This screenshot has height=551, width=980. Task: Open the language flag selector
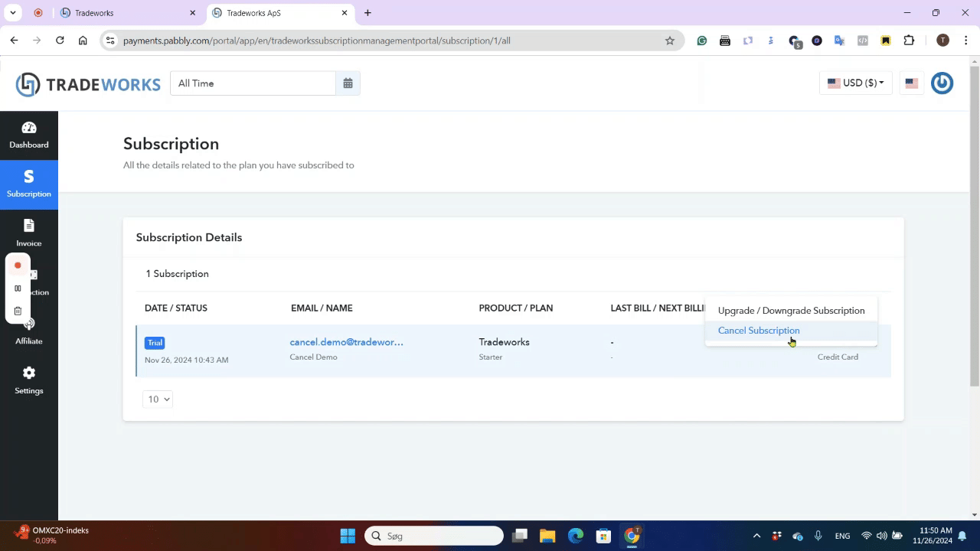911,83
